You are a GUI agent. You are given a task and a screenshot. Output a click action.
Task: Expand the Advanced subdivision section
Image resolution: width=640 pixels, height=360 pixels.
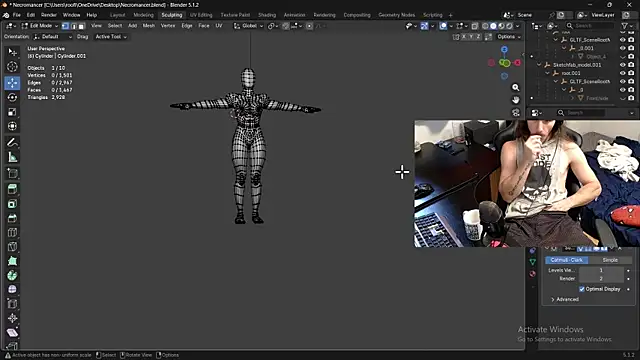pos(565,299)
